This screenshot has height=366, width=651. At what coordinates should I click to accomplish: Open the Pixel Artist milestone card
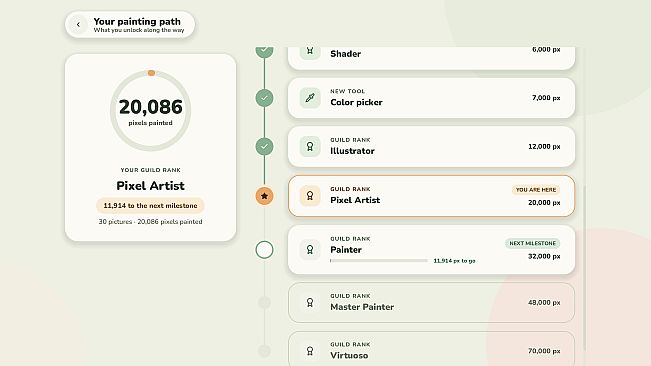[431, 196]
